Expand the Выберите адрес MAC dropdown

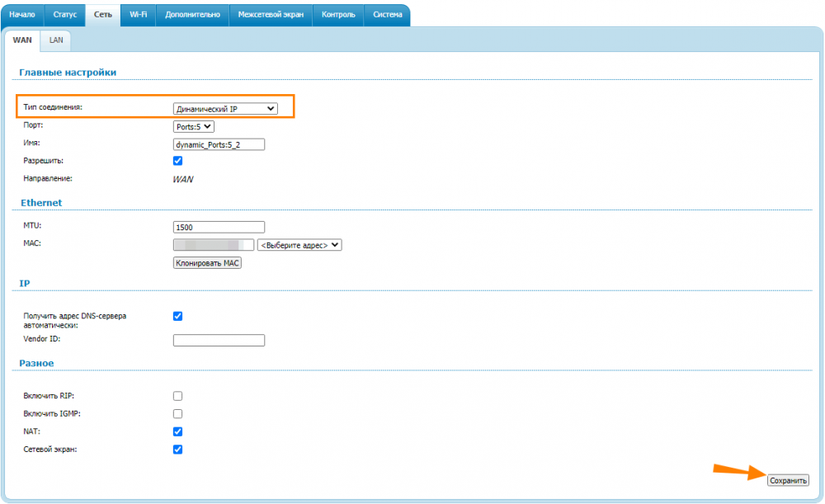pyautogui.click(x=299, y=245)
